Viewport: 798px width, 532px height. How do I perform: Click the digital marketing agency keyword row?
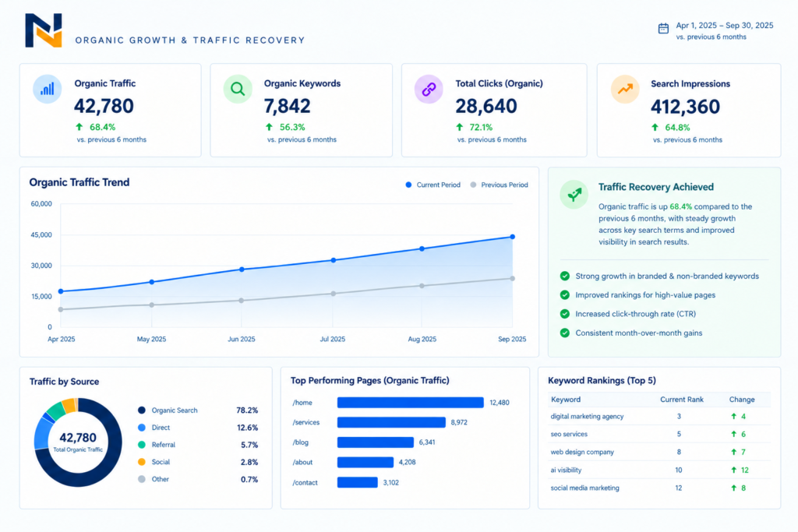tap(659, 416)
